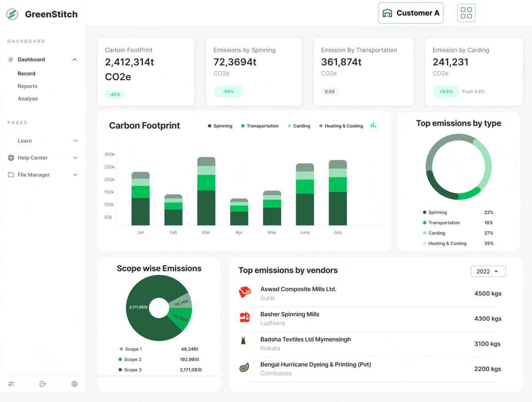532x402 pixels.
Task: Click the +0.6% badge on Carding card
Action: tap(446, 91)
